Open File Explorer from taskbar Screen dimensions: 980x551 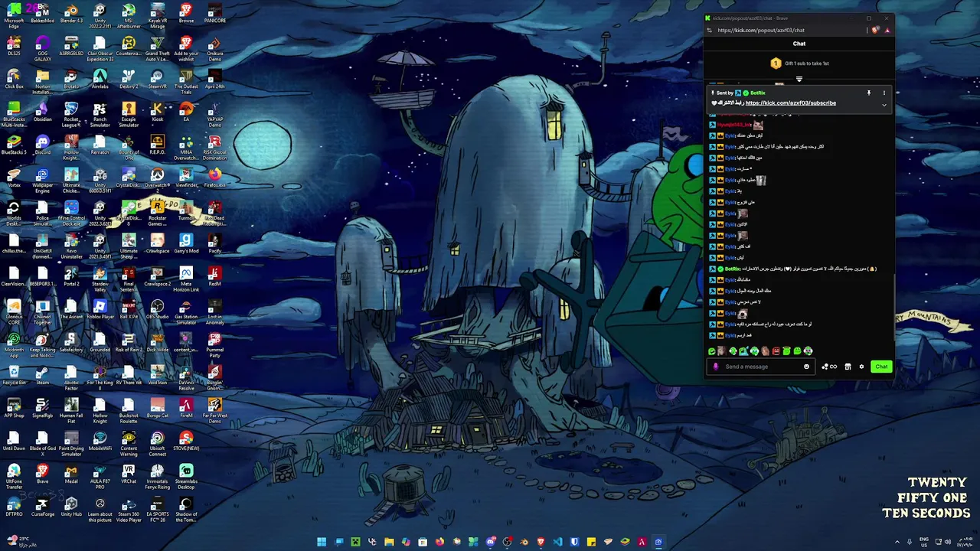[x=389, y=542]
